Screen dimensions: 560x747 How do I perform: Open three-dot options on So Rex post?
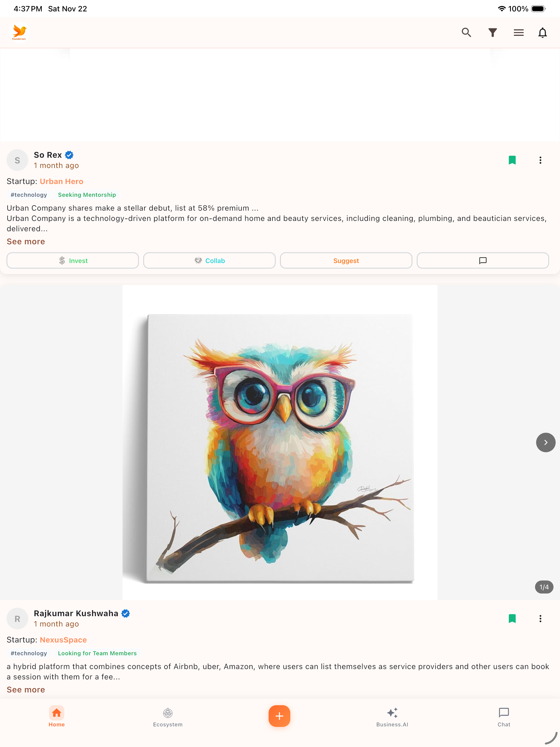[540, 160]
